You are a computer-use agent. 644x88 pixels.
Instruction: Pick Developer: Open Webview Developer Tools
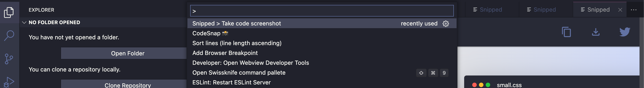click(322, 63)
